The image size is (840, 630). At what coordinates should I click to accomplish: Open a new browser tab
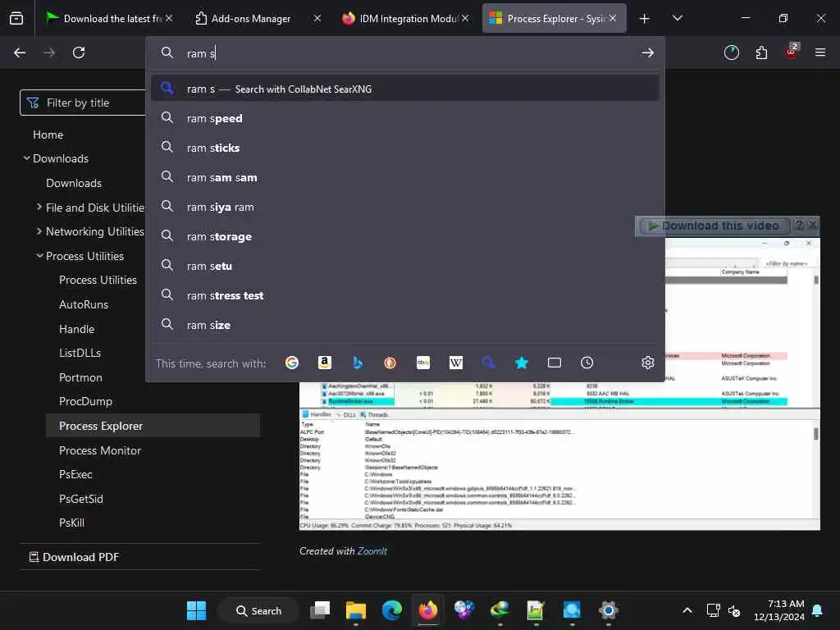[645, 19]
